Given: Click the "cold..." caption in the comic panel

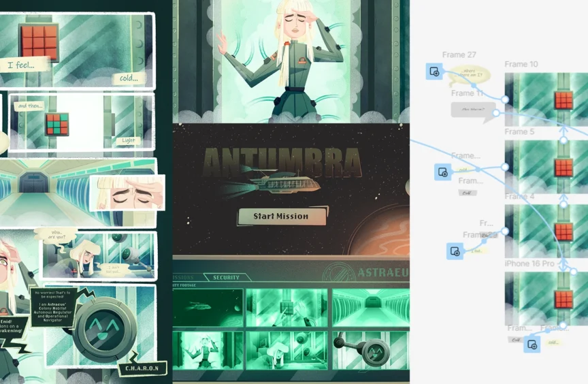Looking at the screenshot, I should pyautogui.click(x=128, y=78).
